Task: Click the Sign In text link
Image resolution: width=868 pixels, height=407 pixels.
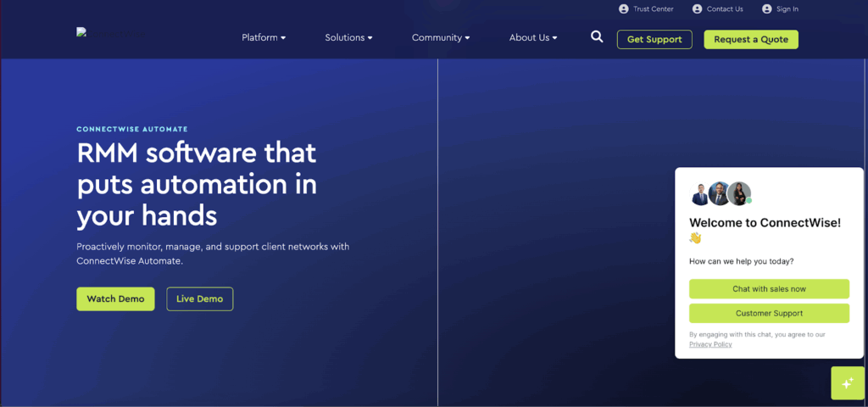Action: click(787, 9)
